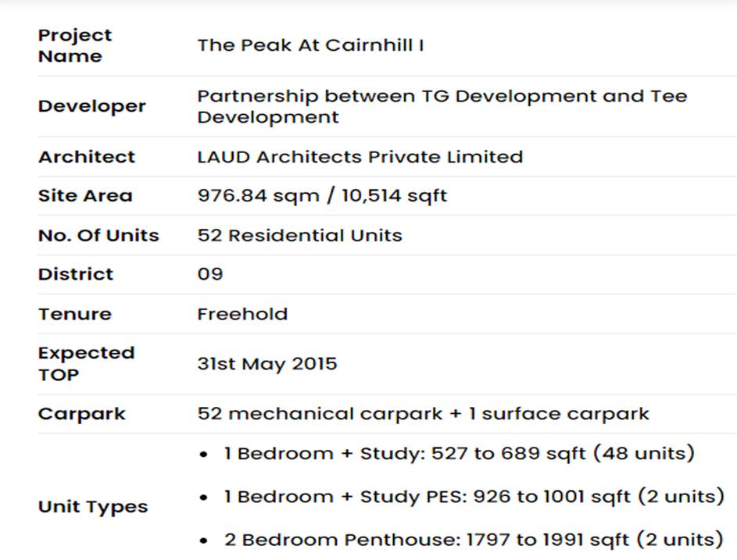Click the 31st May 2015 date
Screen dimensions: 737x560
(x=267, y=364)
